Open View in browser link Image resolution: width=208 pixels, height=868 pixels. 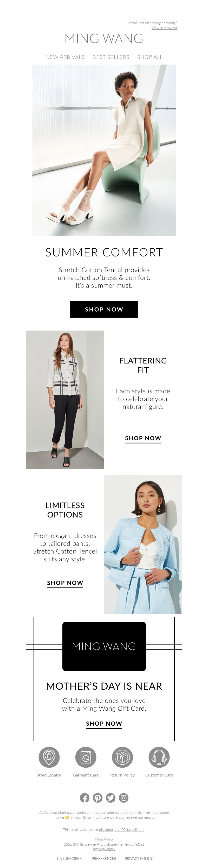(164, 28)
